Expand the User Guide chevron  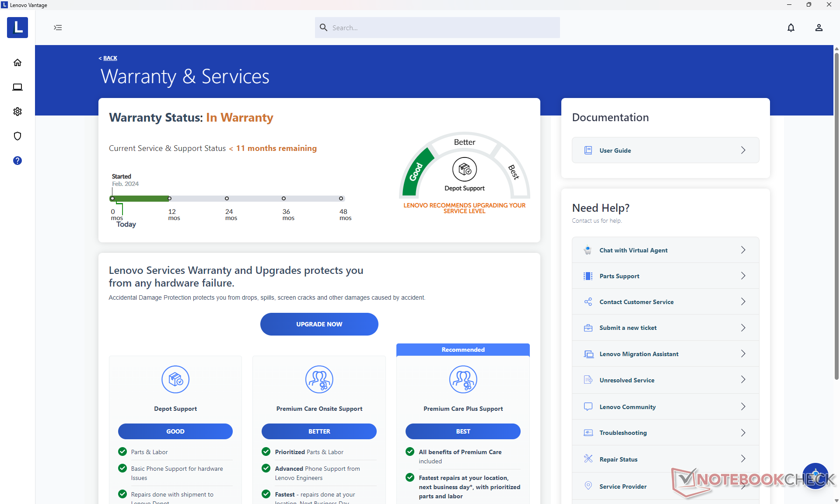point(743,150)
